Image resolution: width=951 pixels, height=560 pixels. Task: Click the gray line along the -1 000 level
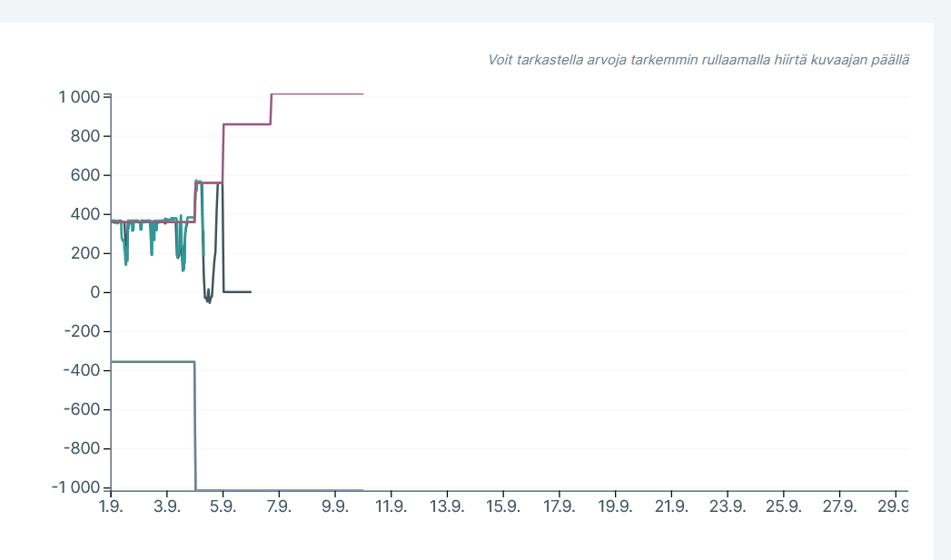[282, 489]
